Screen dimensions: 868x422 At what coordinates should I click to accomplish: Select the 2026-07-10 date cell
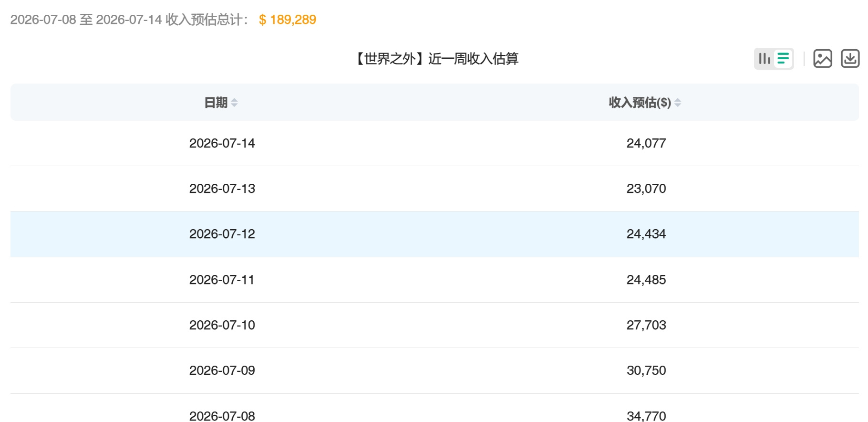pos(222,325)
